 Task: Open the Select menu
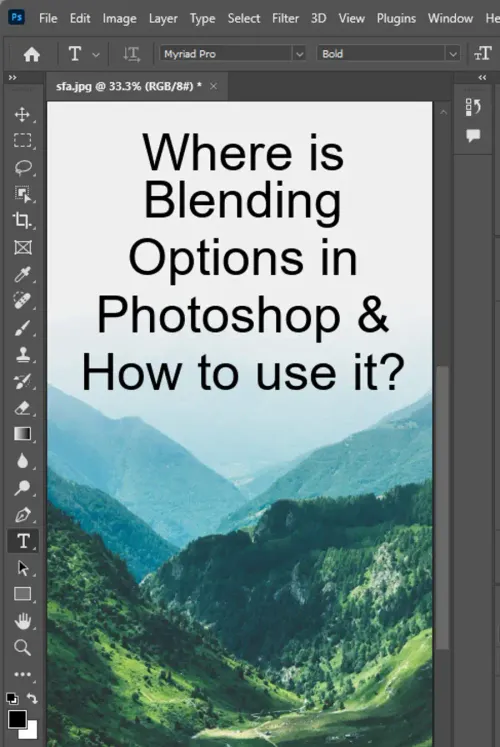tap(244, 19)
